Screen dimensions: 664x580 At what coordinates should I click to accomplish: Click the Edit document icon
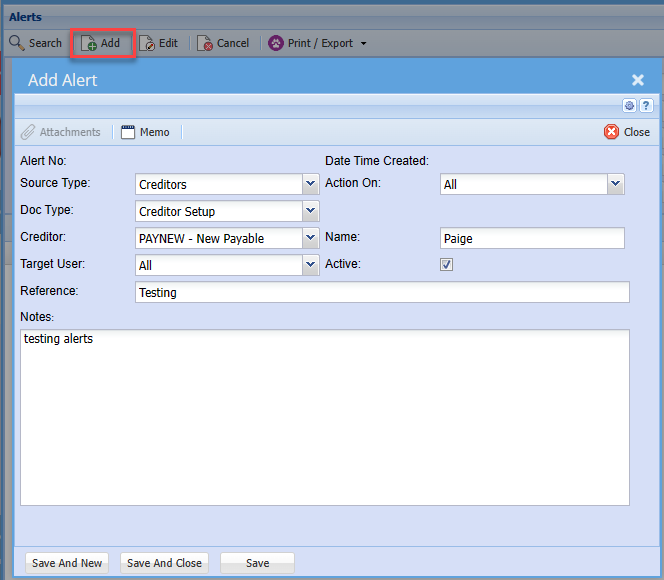coord(147,44)
